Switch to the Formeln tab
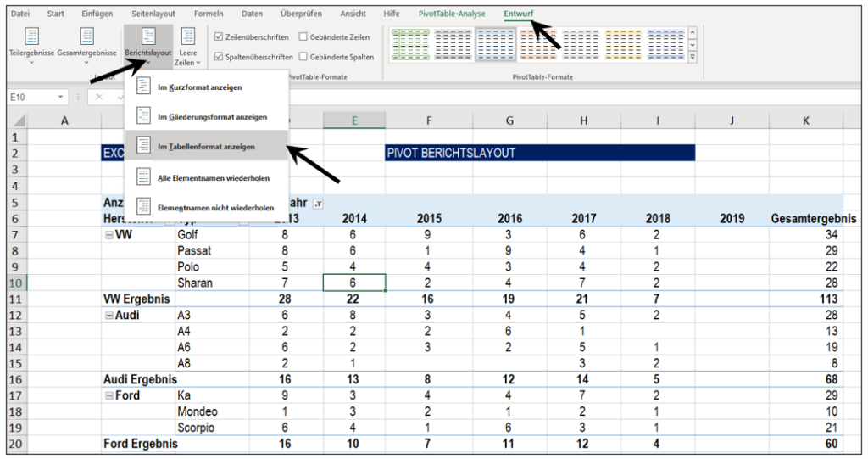This screenshot has height=459, width=868. 209,14
